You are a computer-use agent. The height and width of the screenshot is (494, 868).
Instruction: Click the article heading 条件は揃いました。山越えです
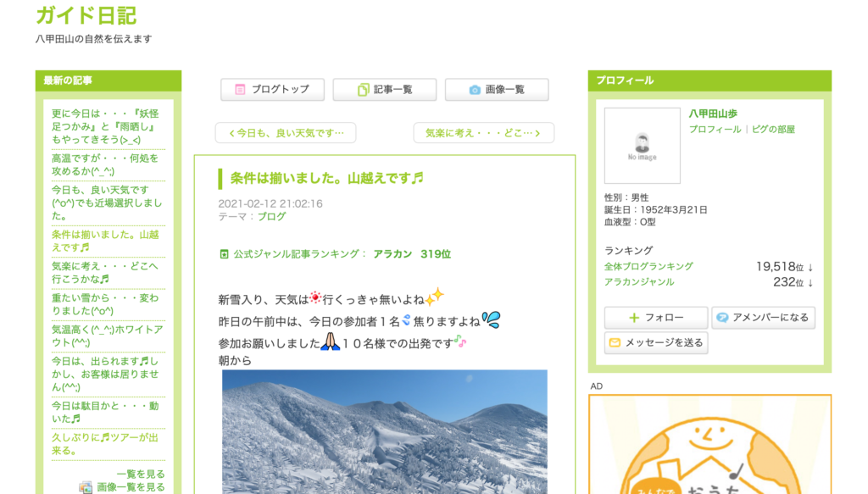point(326,178)
